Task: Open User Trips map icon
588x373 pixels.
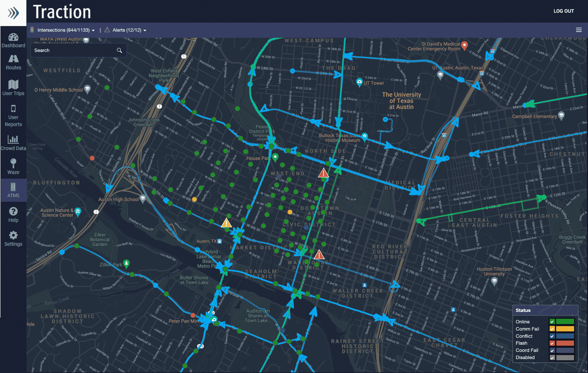Action: [x=13, y=85]
